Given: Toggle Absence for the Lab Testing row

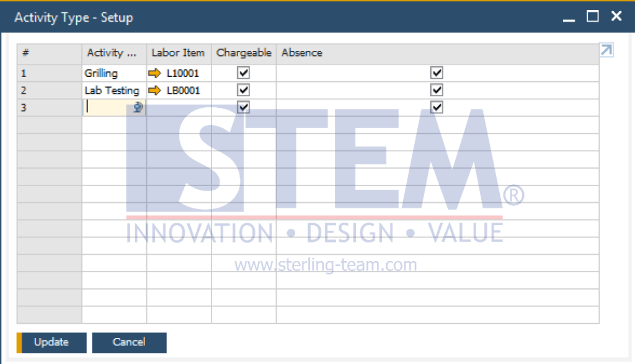Looking at the screenshot, I should click(437, 90).
